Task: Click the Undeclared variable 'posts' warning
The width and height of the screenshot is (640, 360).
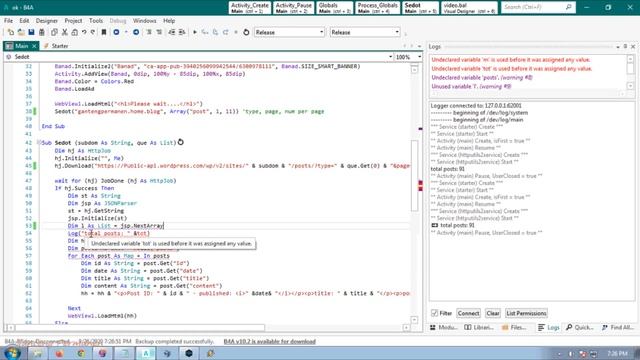Action: pos(482,78)
